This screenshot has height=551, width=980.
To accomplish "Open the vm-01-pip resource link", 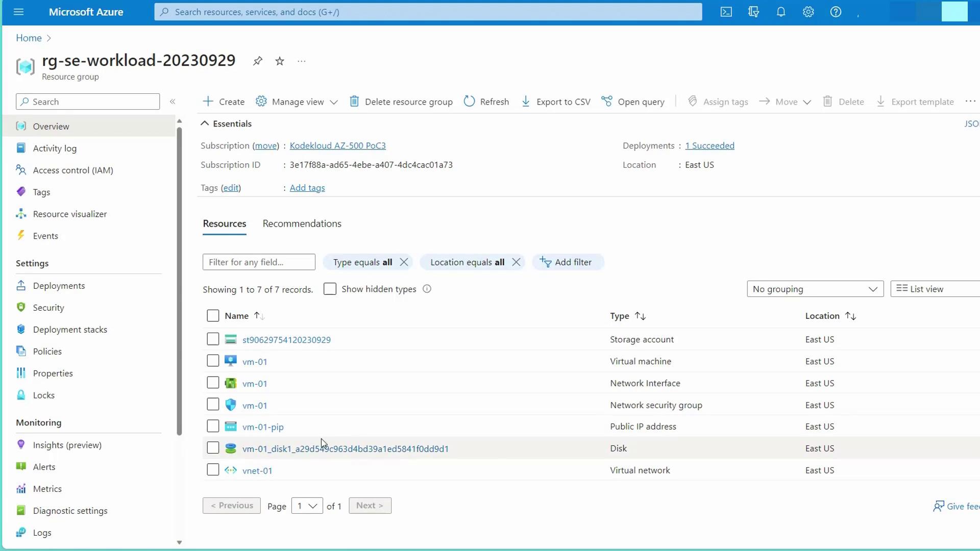I will (x=263, y=427).
